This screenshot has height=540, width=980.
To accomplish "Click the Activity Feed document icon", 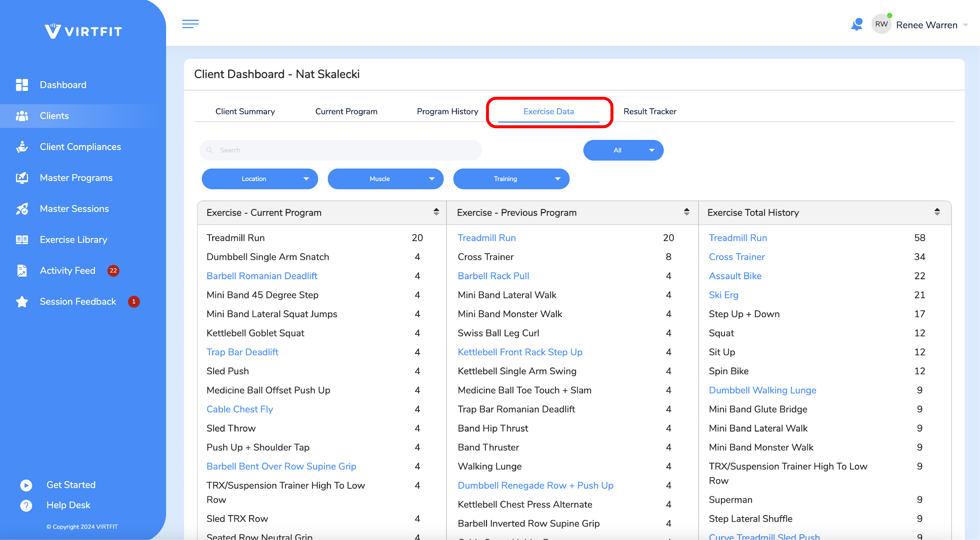I will pyautogui.click(x=22, y=270).
